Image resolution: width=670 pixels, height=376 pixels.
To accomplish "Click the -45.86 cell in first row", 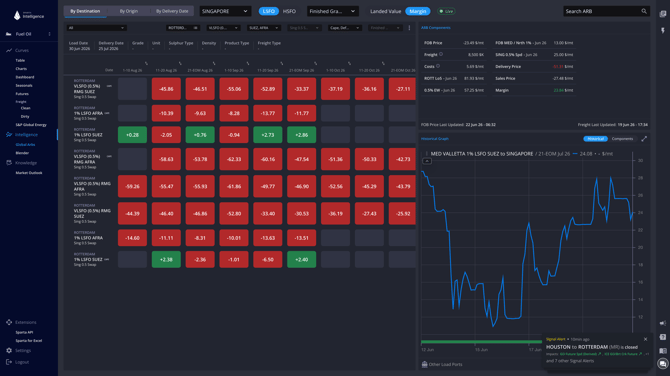I will pyautogui.click(x=166, y=89).
